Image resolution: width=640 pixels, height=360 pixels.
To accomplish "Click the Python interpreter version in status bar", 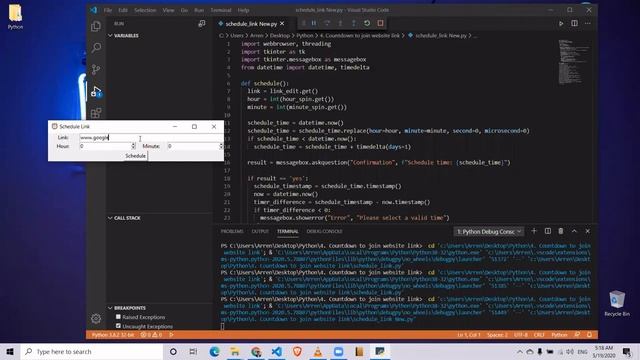I will click(x=112, y=335).
